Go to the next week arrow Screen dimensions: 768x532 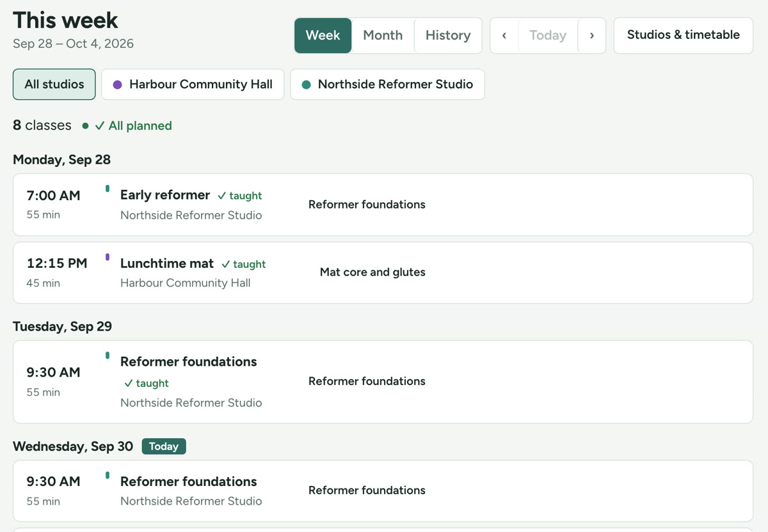(592, 35)
